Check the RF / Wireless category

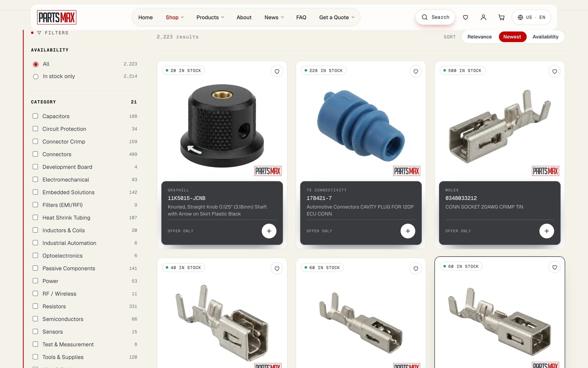click(x=36, y=293)
